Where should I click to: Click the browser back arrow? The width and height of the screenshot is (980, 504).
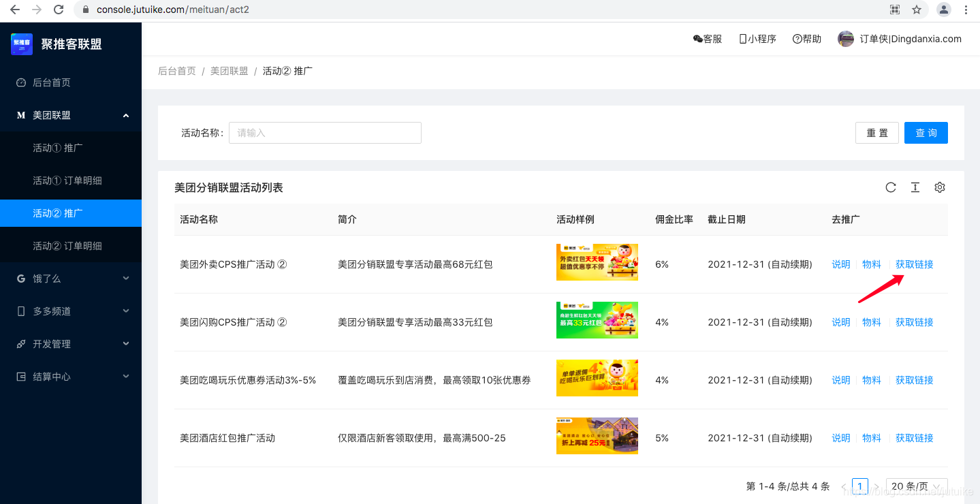(14, 10)
